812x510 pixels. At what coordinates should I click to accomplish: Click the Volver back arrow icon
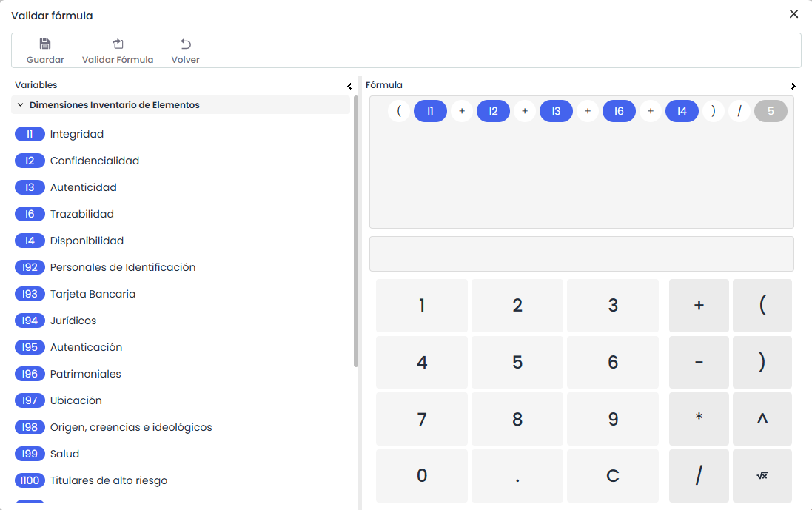coord(185,44)
